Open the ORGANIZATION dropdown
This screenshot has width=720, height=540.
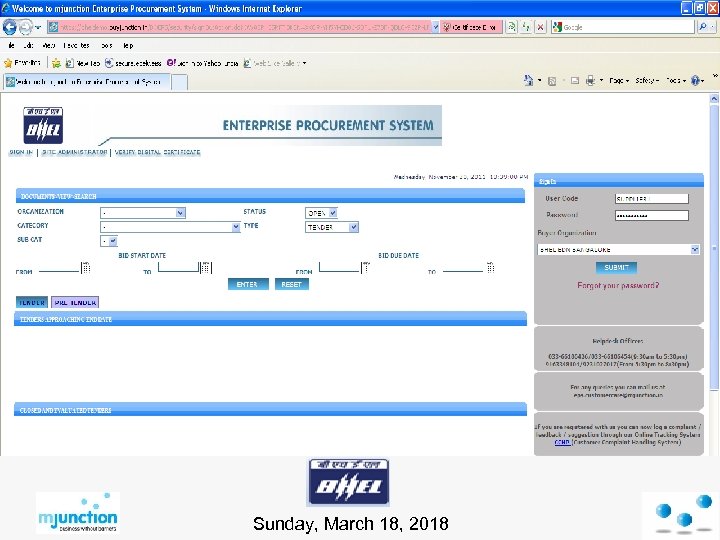143,213
